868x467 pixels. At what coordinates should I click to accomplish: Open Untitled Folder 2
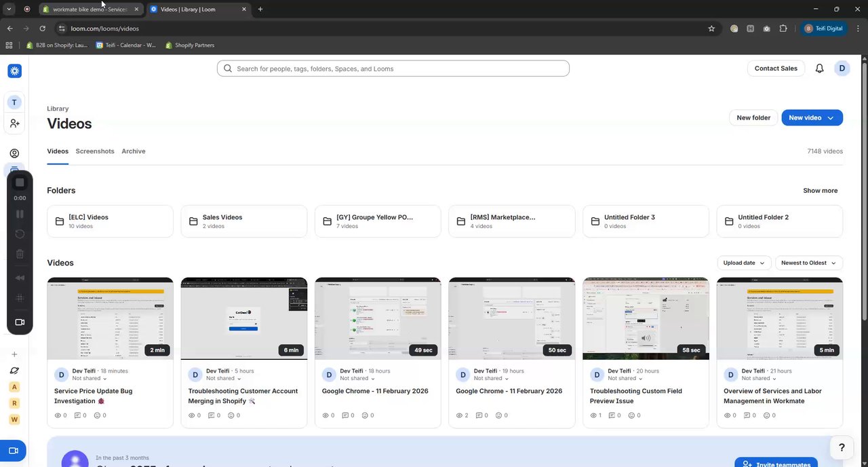coord(780,221)
